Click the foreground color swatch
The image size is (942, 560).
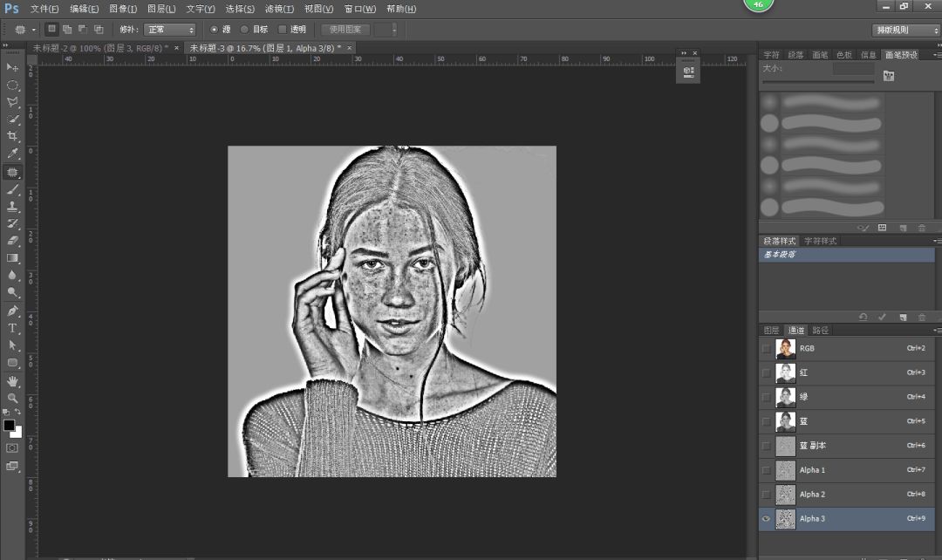click(x=9, y=425)
